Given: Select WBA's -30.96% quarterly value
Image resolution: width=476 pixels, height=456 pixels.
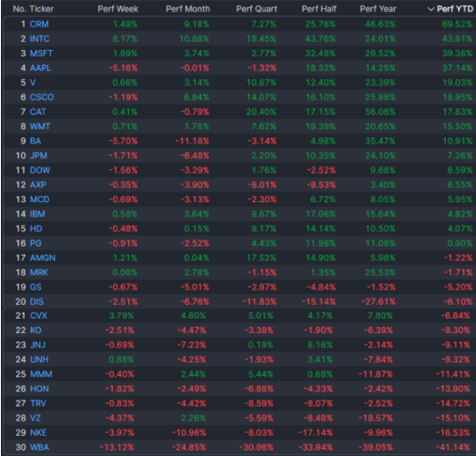Looking at the screenshot, I should (257, 447).
